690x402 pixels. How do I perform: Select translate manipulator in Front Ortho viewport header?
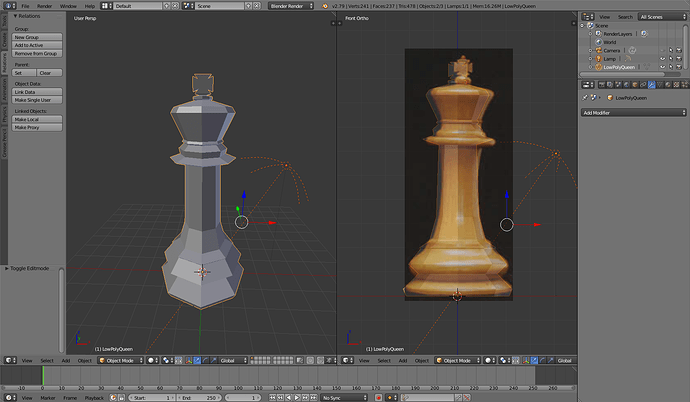coord(534,360)
